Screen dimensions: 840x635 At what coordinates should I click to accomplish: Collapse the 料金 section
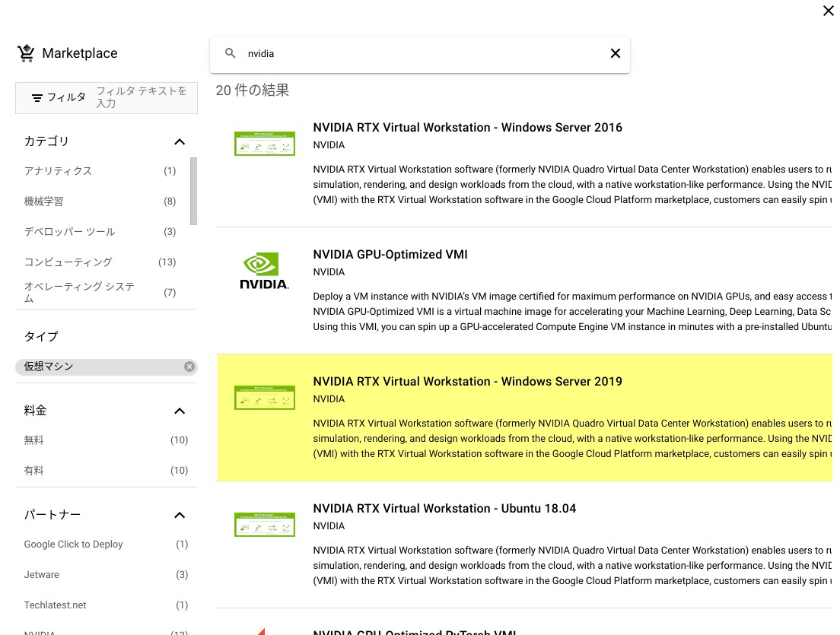point(180,411)
